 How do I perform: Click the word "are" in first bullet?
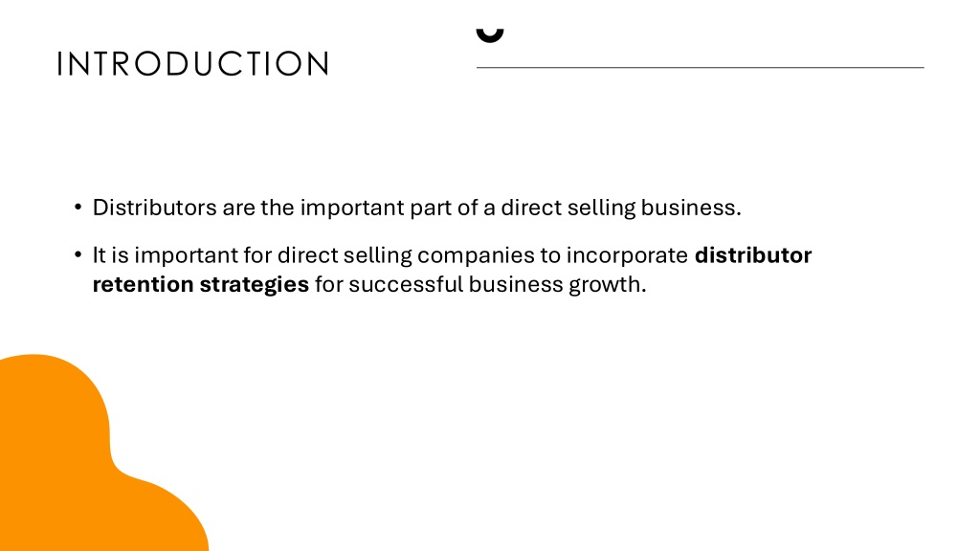pyautogui.click(x=238, y=208)
